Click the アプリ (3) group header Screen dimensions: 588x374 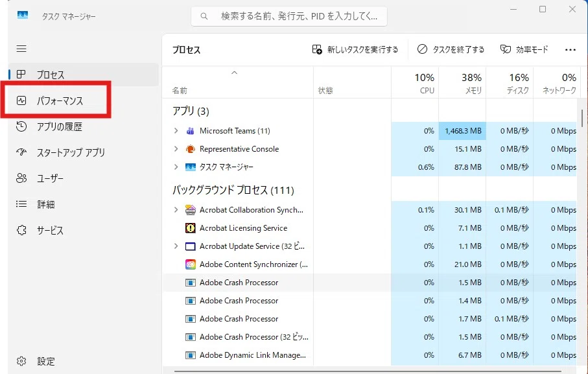click(x=191, y=111)
